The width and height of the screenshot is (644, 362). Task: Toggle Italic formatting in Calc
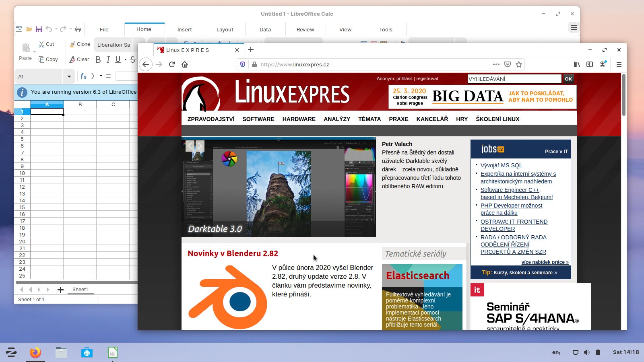[x=108, y=60]
